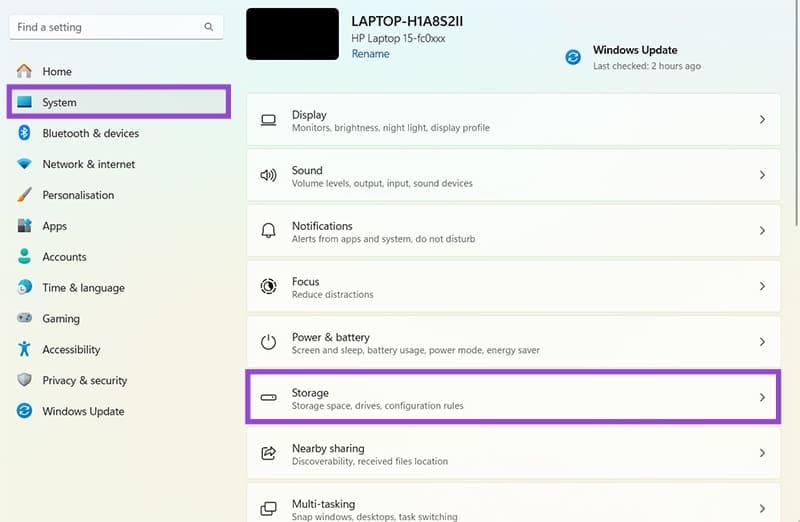The image size is (800, 522).
Task: Open Power & battery settings
Action: 513,342
